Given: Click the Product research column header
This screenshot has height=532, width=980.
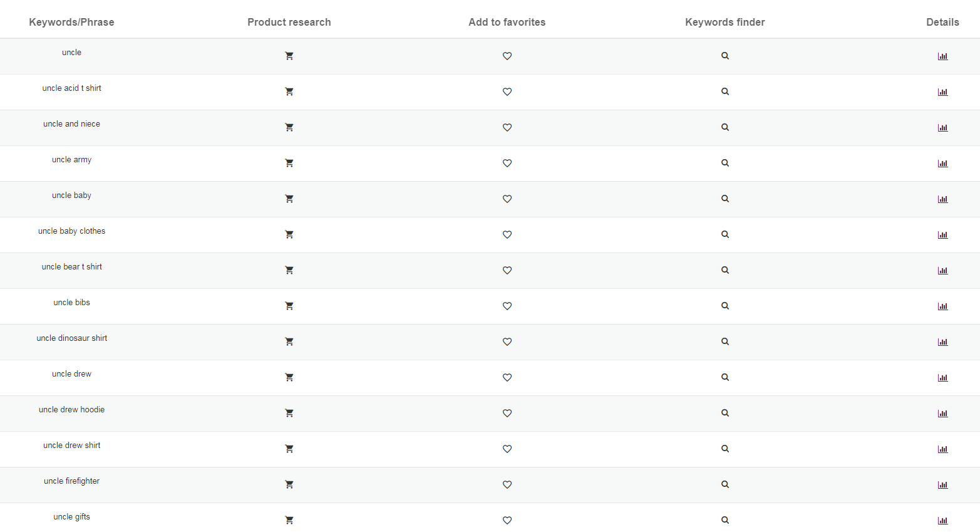Looking at the screenshot, I should pyautogui.click(x=289, y=22).
